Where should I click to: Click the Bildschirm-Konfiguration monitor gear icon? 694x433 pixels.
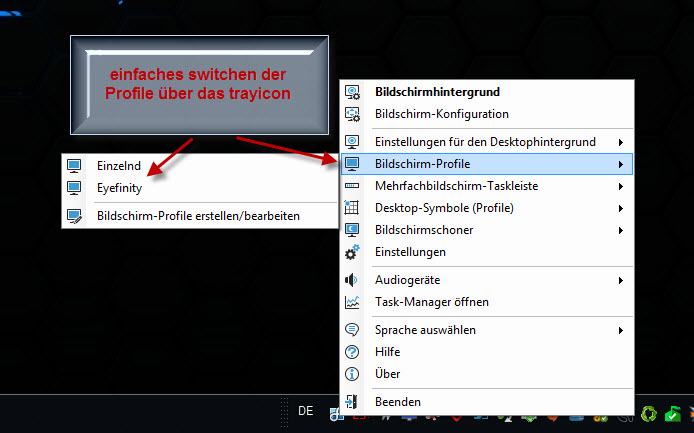point(352,114)
